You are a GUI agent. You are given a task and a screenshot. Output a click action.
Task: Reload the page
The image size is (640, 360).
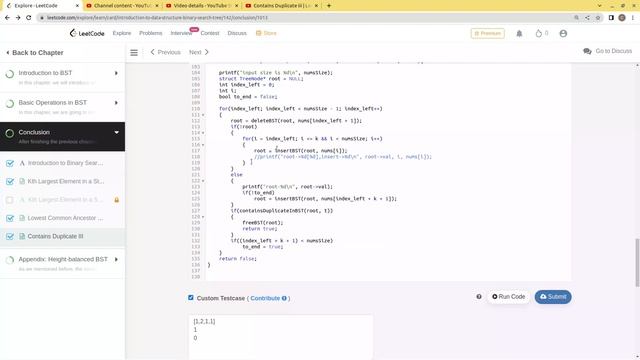(x=29, y=18)
